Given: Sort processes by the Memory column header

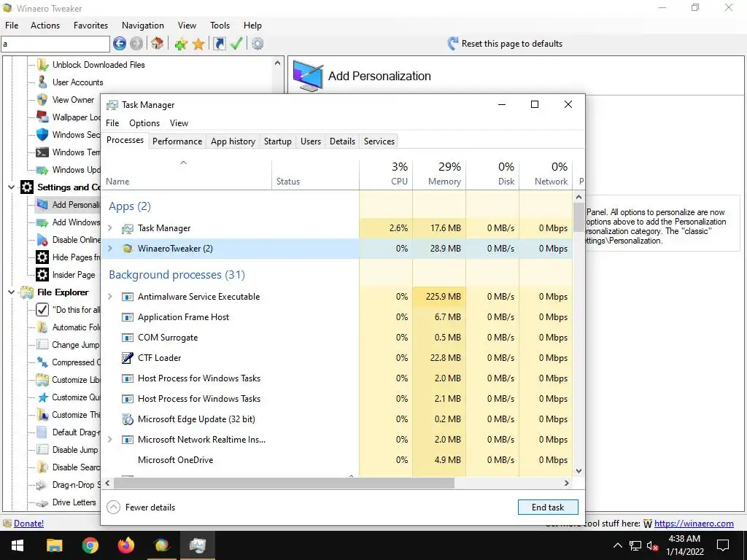Looking at the screenshot, I should point(440,174).
